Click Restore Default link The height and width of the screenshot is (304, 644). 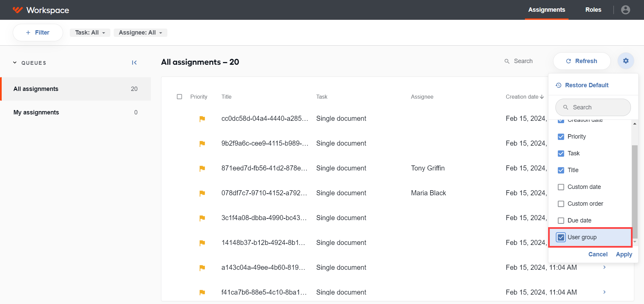click(582, 85)
